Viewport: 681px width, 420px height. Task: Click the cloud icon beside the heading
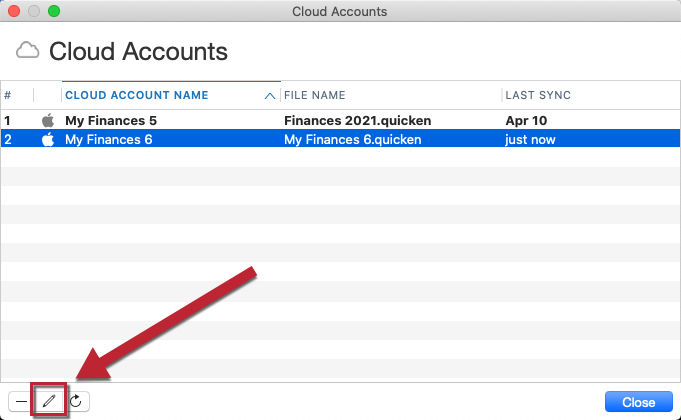(27, 51)
